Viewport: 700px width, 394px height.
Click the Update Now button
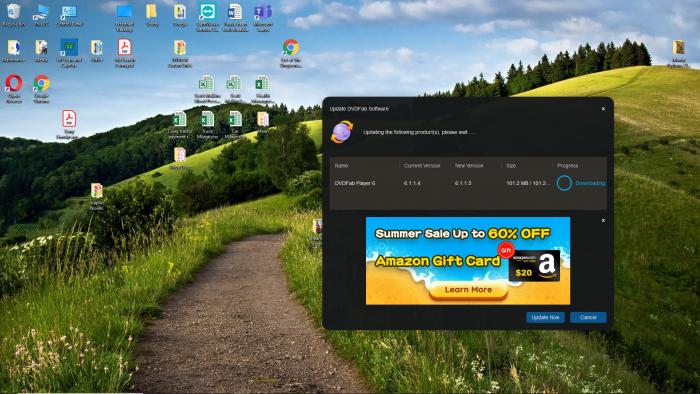point(545,317)
